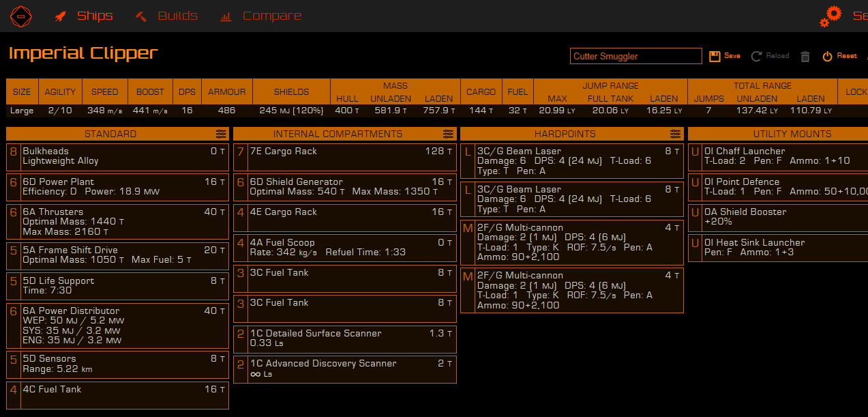Click the SPEED column header
Screen dimensions: 868x417
pyautogui.click(x=104, y=91)
